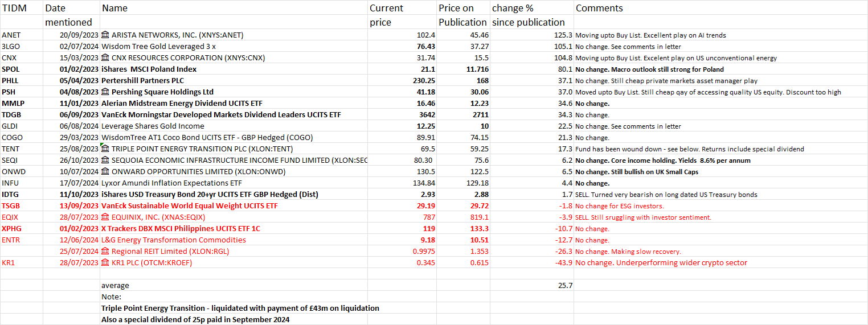Click the stock icon beside ARISTA NETWORKS
The image size is (868, 325).
point(105,35)
